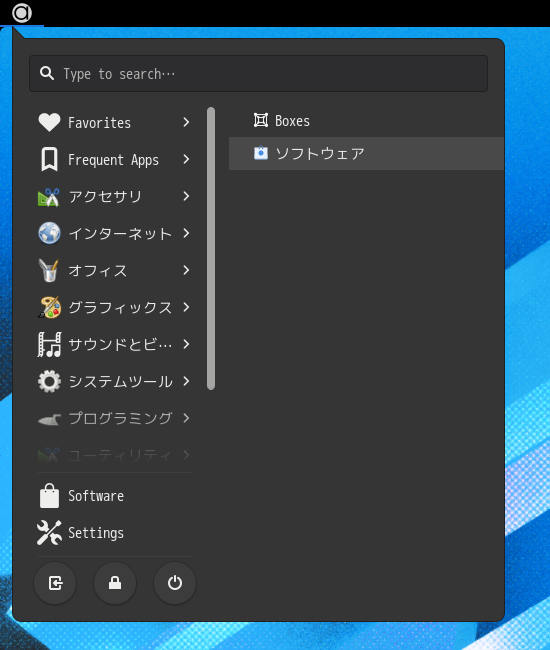Viewport: 550px width, 650px height.
Task: Launch ソフトウェア from the app list
Action: pos(366,153)
